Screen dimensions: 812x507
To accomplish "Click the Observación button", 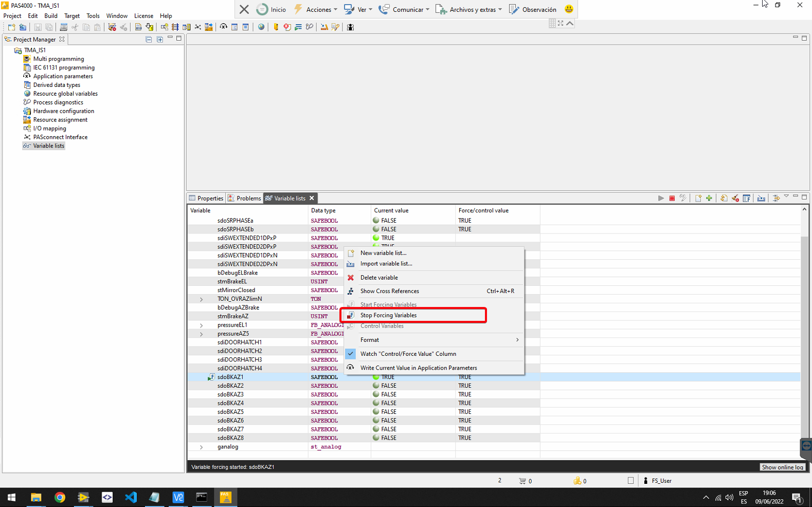I will tap(533, 9).
